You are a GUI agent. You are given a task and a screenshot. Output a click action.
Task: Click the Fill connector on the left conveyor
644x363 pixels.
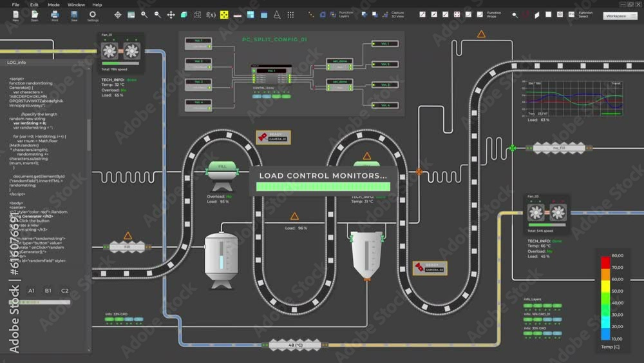(x=127, y=247)
